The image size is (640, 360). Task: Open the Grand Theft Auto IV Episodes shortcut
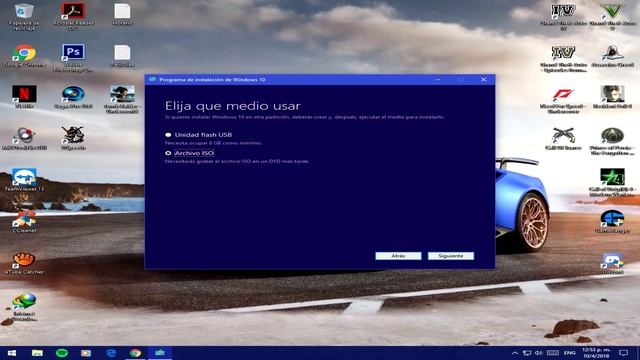[563, 58]
